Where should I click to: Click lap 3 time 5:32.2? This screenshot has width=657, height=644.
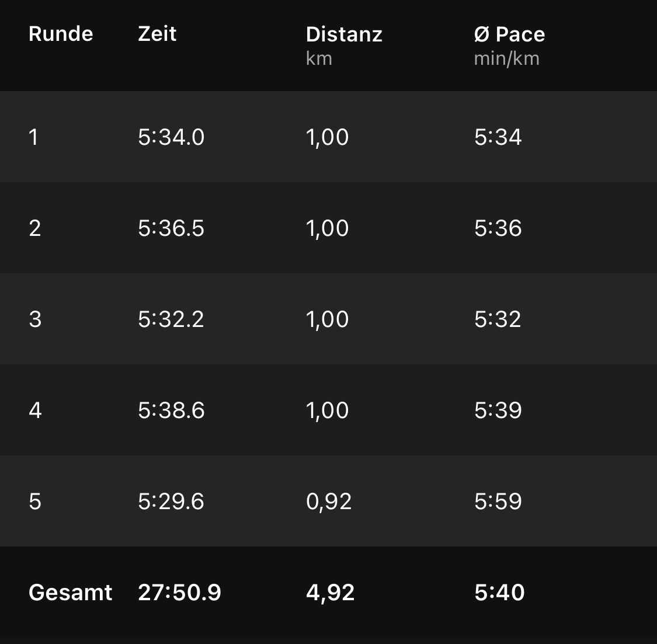[x=171, y=319]
